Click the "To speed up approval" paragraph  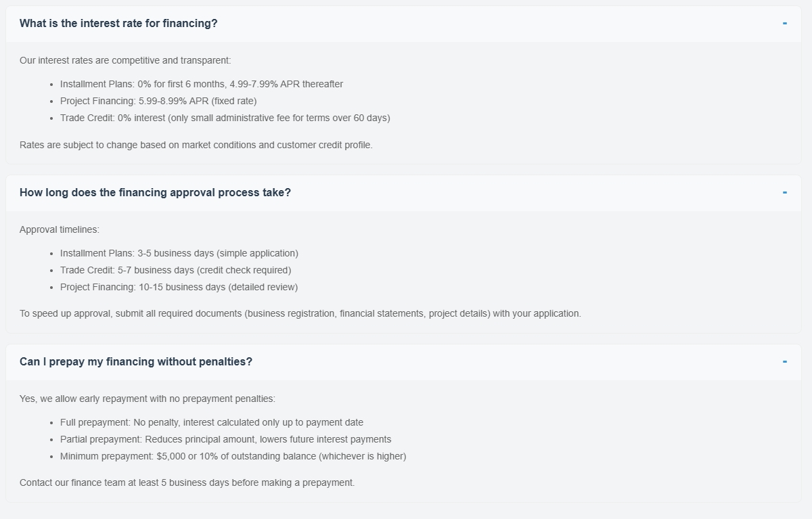pyautogui.click(x=300, y=314)
